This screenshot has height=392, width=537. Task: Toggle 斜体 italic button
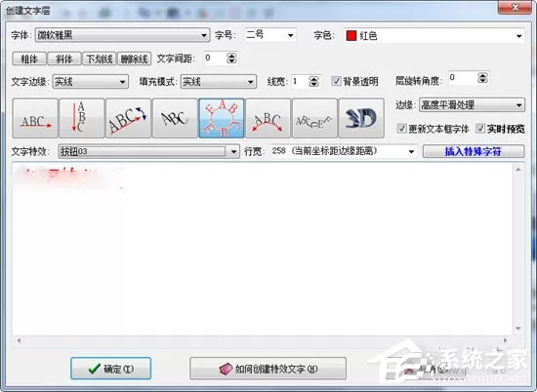point(64,59)
